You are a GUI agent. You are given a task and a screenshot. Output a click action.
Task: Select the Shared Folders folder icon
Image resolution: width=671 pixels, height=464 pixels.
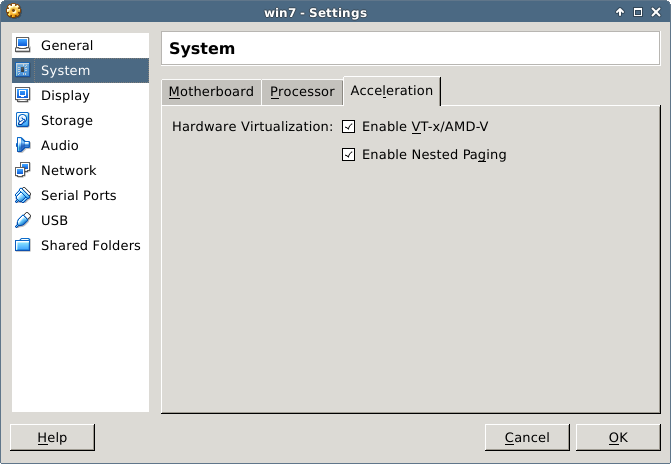point(22,245)
